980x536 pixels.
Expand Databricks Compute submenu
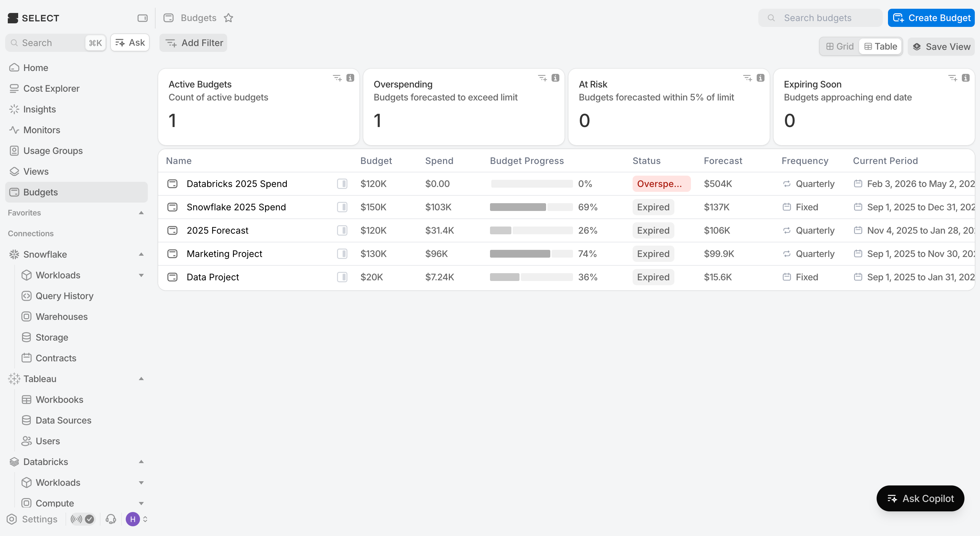click(141, 503)
